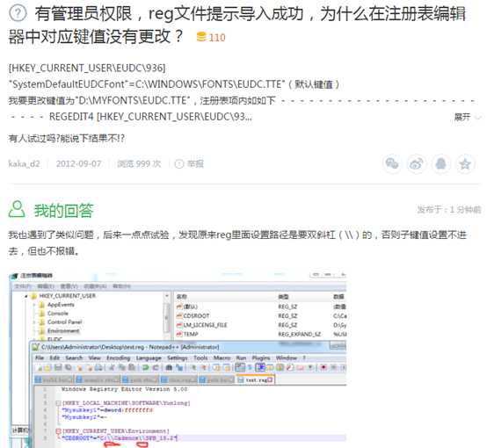The height and width of the screenshot is (448, 487).
Task: Select the TEMP value in the registry list
Action: click(x=187, y=334)
